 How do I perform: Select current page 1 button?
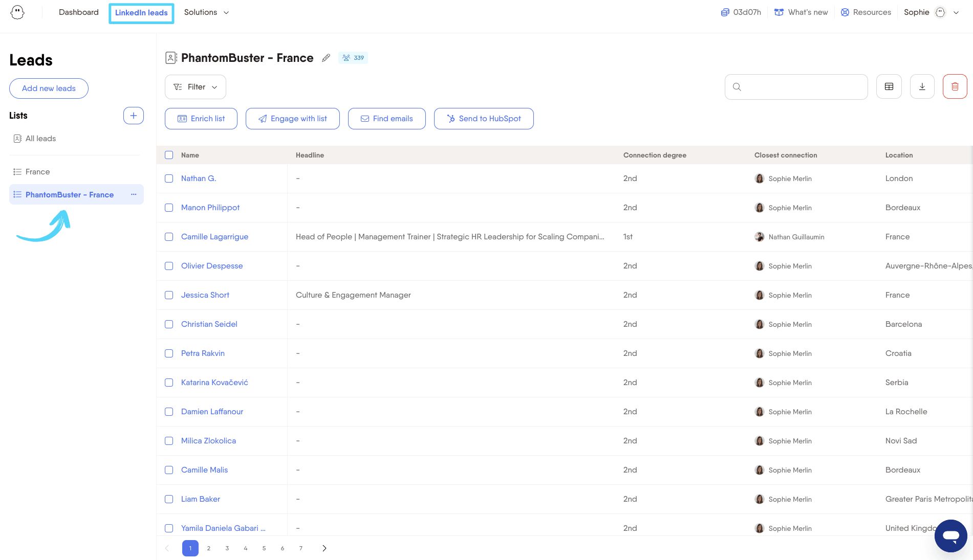pos(190,548)
